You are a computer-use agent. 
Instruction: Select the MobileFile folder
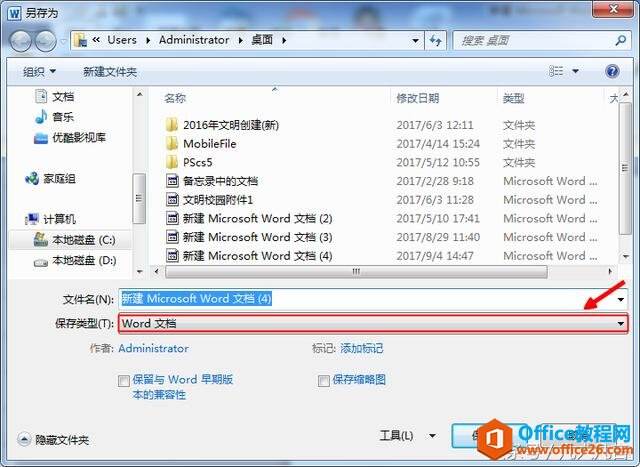click(x=201, y=144)
